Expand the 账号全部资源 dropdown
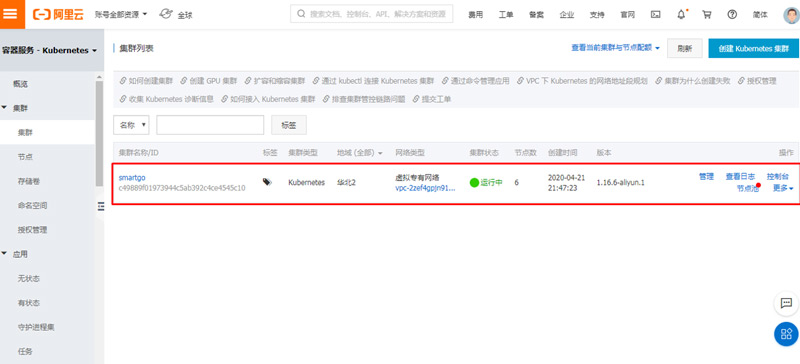The image size is (800, 364). pyautogui.click(x=120, y=15)
